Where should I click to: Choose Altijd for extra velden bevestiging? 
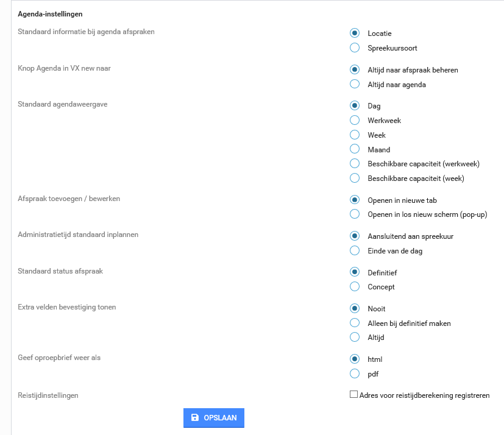coord(355,337)
